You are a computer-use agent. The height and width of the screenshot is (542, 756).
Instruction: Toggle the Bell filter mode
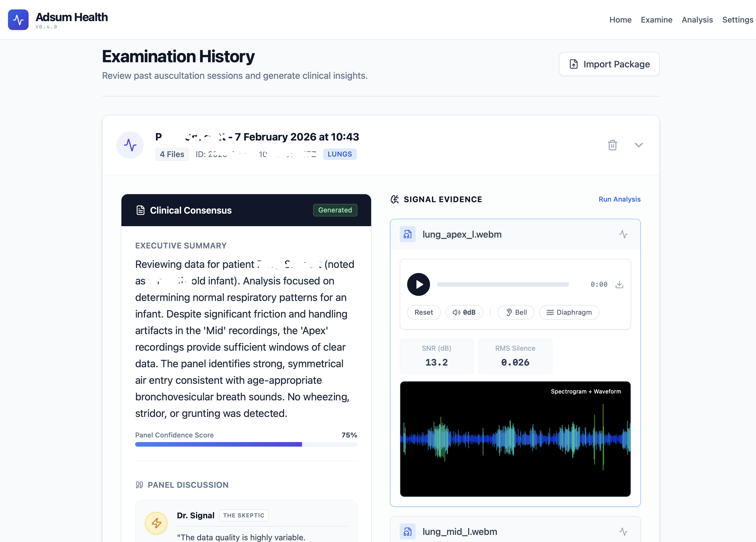[x=516, y=312]
